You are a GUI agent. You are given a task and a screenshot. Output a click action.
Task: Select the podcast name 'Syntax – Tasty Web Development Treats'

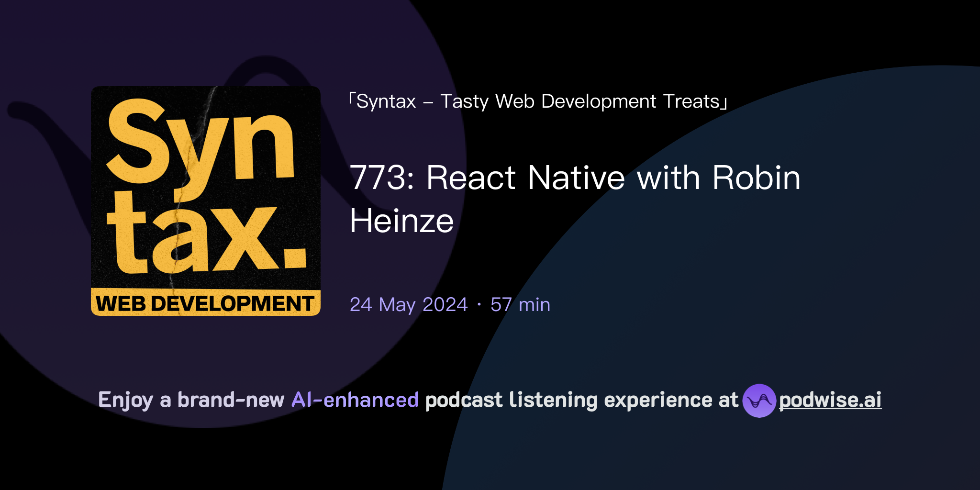(538, 100)
